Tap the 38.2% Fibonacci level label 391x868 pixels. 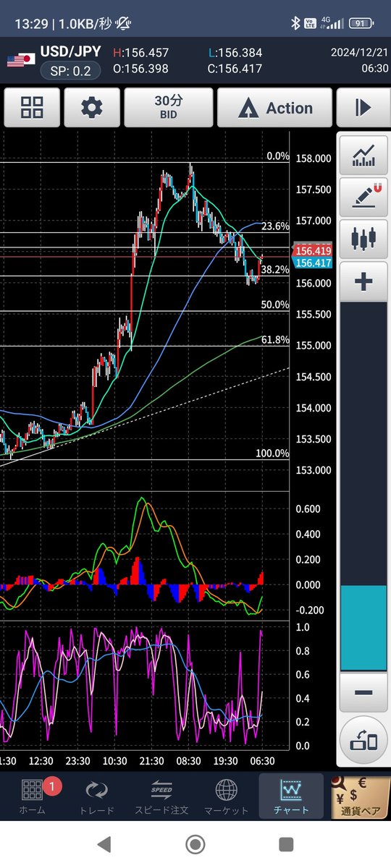tap(275, 269)
